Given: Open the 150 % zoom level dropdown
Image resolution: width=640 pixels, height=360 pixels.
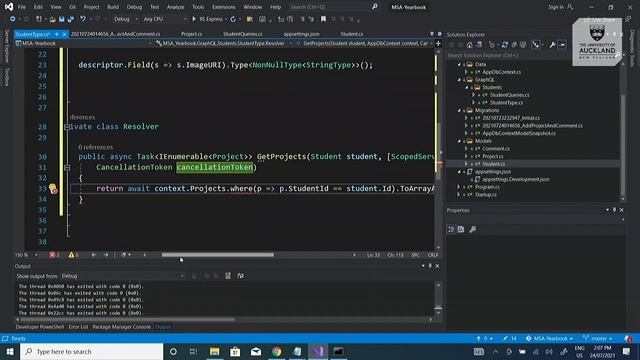Looking at the screenshot, I should (26, 255).
